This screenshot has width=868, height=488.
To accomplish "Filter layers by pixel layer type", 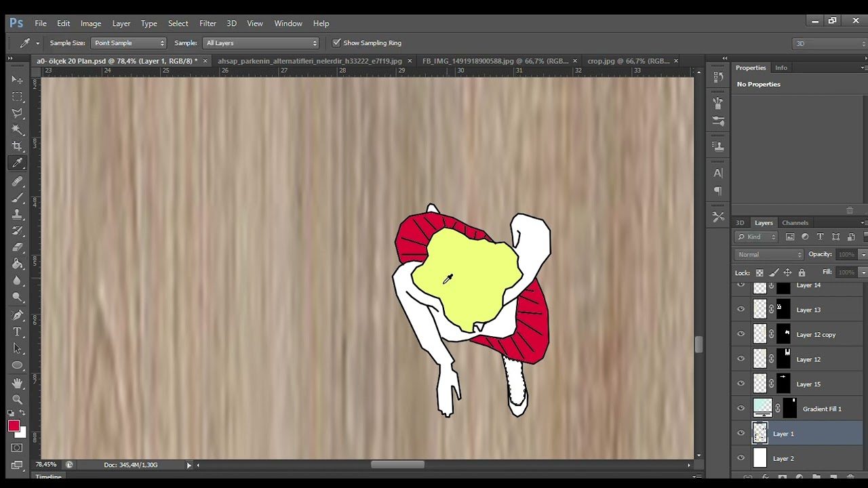I will pyautogui.click(x=790, y=237).
